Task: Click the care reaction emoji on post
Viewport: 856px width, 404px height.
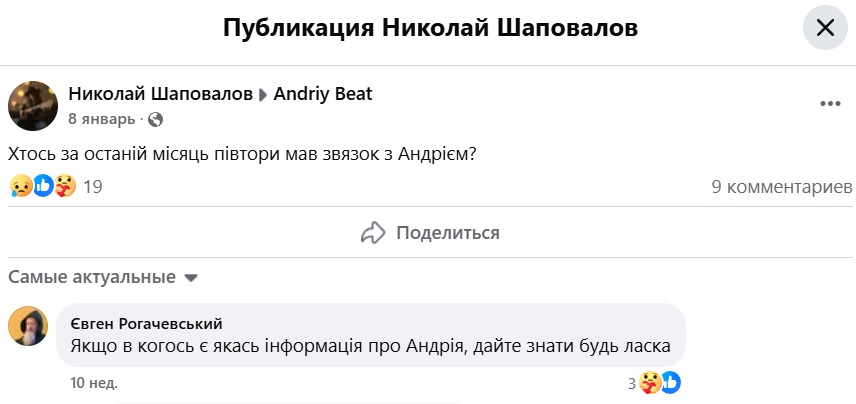Action: pyautogui.click(x=65, y=186)
